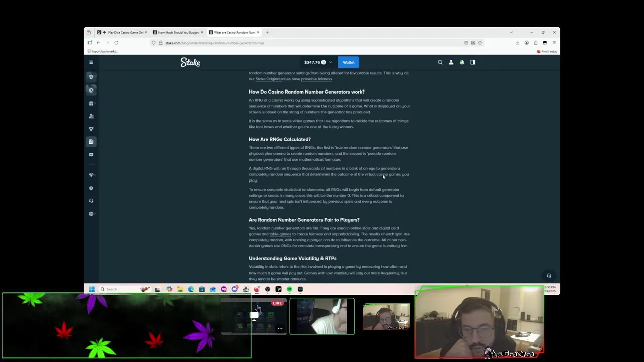Viewport: 644px width, 362px height.
Task: Open the Stake hamburger menu
Action: click(91, 62)
